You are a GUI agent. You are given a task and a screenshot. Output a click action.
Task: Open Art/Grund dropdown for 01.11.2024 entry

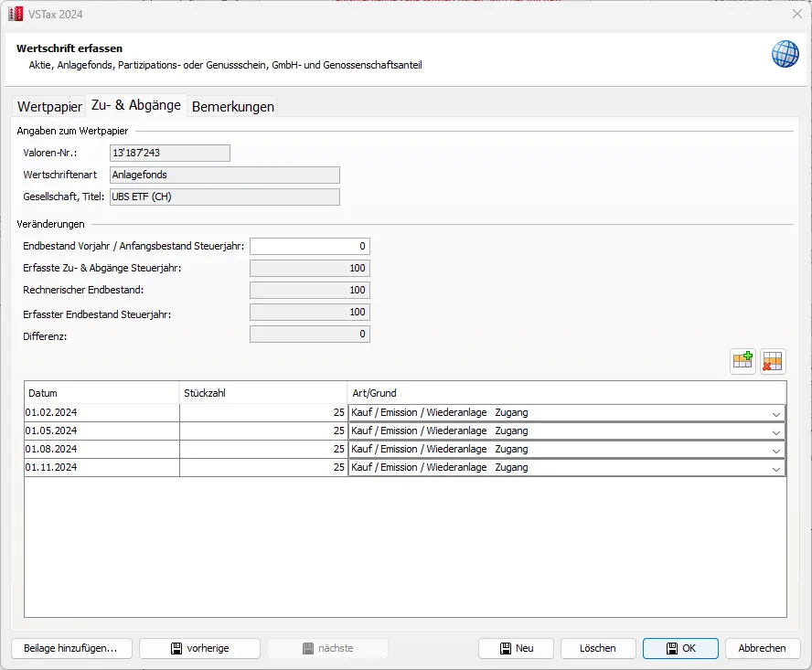pos(776,468)
